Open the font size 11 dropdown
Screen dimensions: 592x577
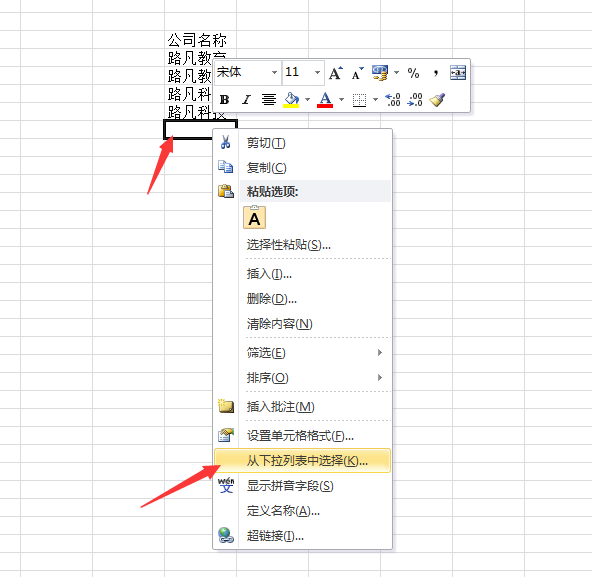pos(317,73)
